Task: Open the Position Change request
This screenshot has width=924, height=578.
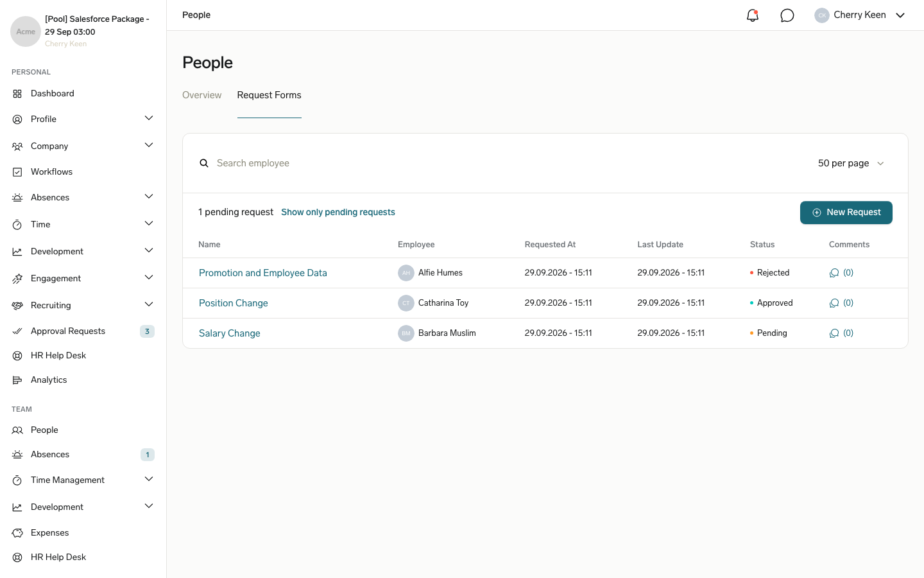Action: pyautogui.click(x=234, y=303)
